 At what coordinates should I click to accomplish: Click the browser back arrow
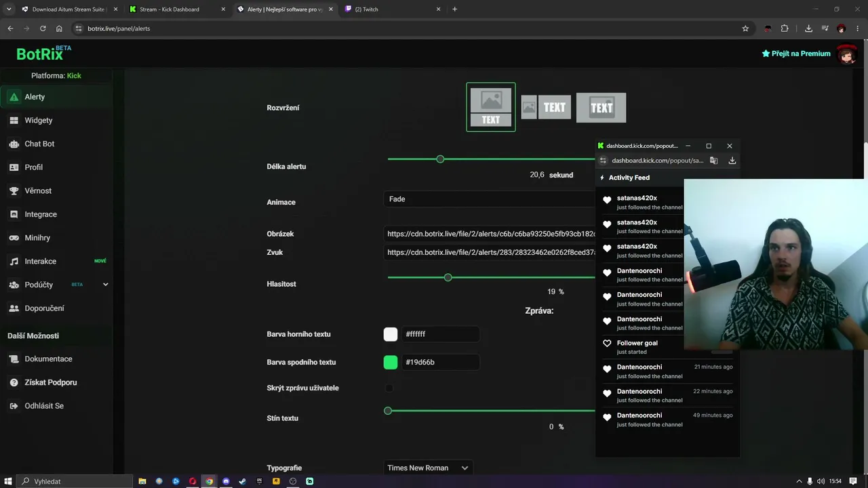coord(10,28)
